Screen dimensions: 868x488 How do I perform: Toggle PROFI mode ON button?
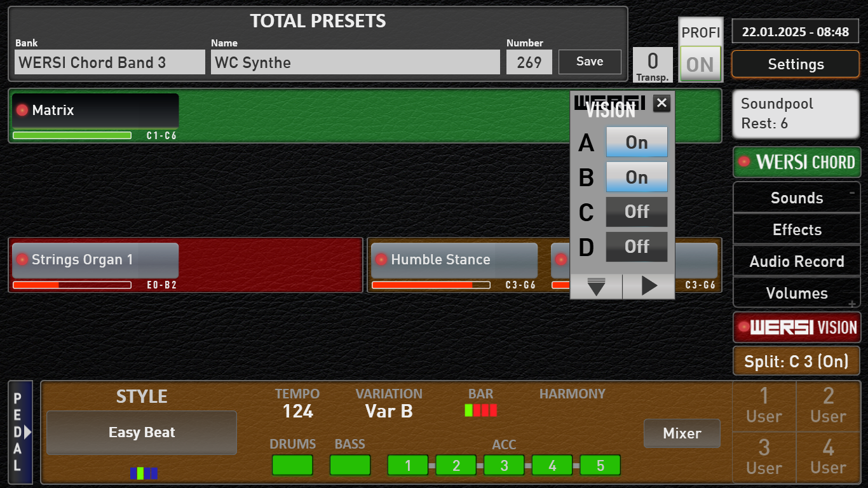tap(700, 64)
